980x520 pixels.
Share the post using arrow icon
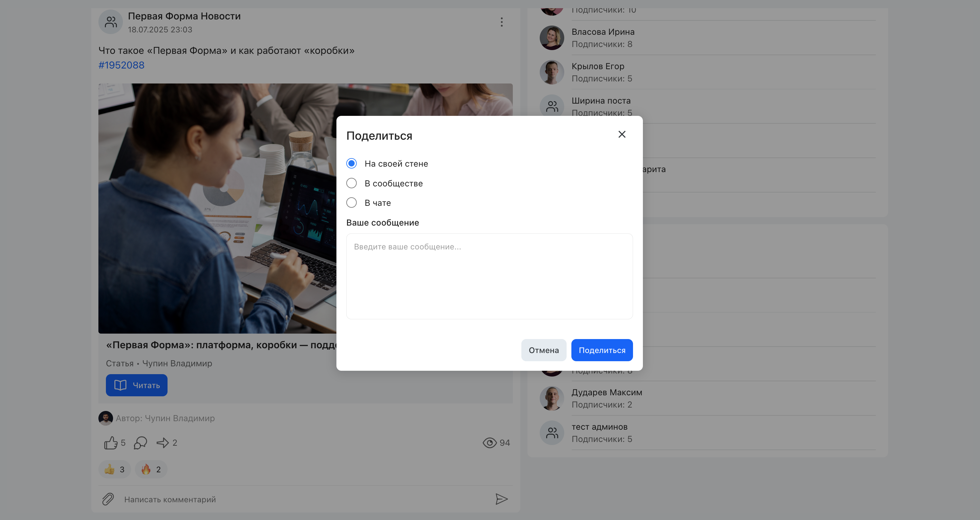pyautogui.click(x=163, y=442)
